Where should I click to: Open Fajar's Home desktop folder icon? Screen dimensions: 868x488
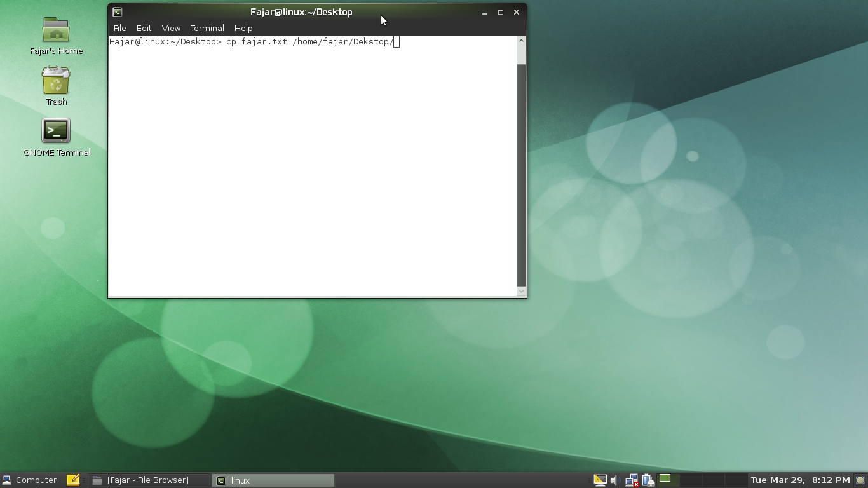coord(56,36)
